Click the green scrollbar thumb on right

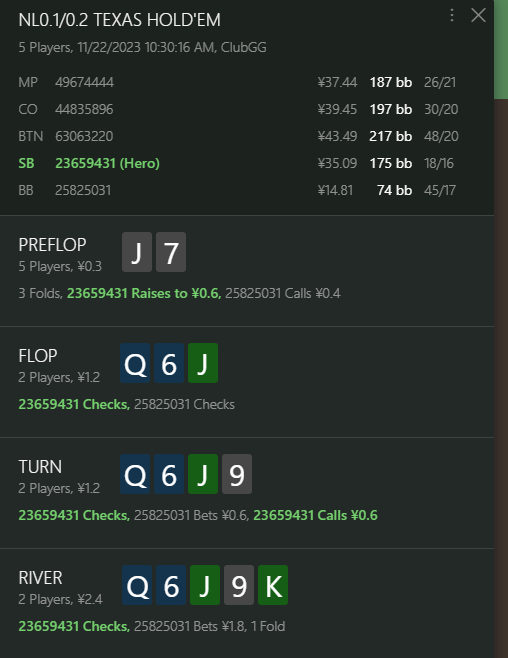501,50
